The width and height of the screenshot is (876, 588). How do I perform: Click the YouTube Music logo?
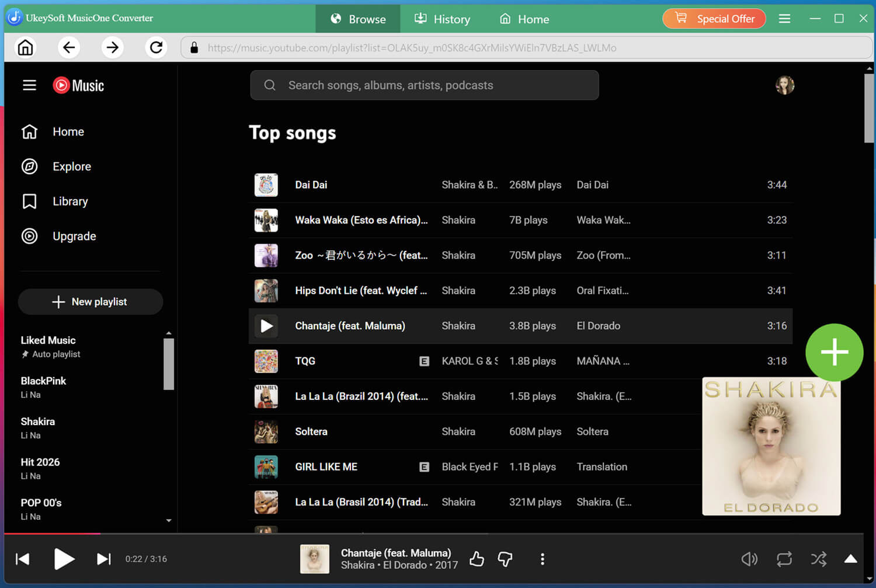pos(78,85)
